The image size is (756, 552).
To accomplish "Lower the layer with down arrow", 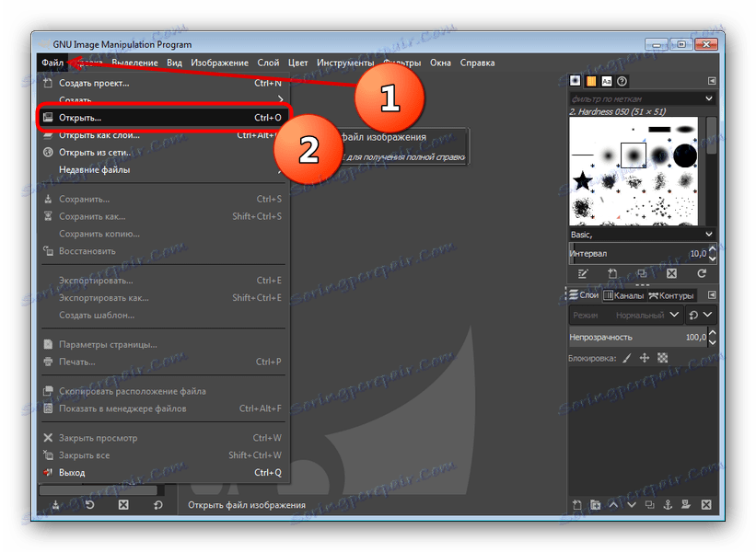I will pyautogui.click(x=632, y=505).
